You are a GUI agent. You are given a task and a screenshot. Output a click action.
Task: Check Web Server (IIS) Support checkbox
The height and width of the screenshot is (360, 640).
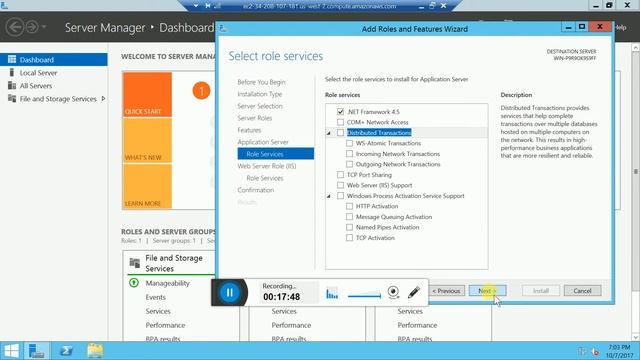pos(340,185)
